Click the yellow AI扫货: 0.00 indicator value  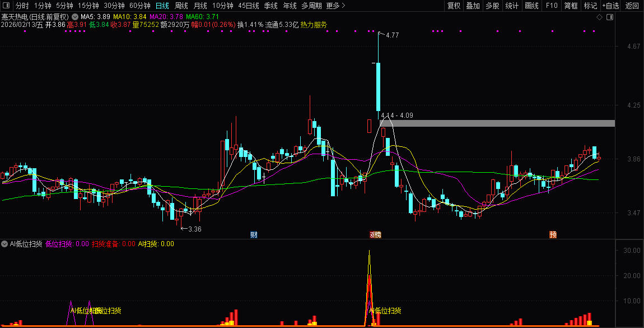(x=156, y=244)
